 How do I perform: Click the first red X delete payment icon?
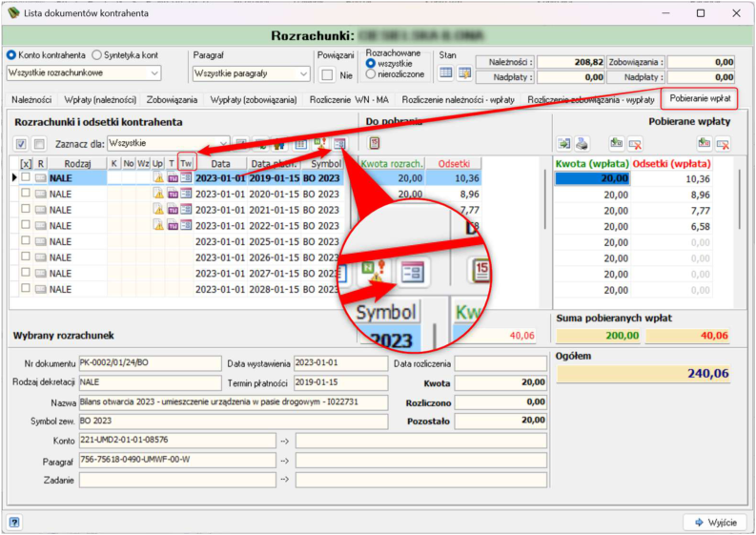[635, 143]
